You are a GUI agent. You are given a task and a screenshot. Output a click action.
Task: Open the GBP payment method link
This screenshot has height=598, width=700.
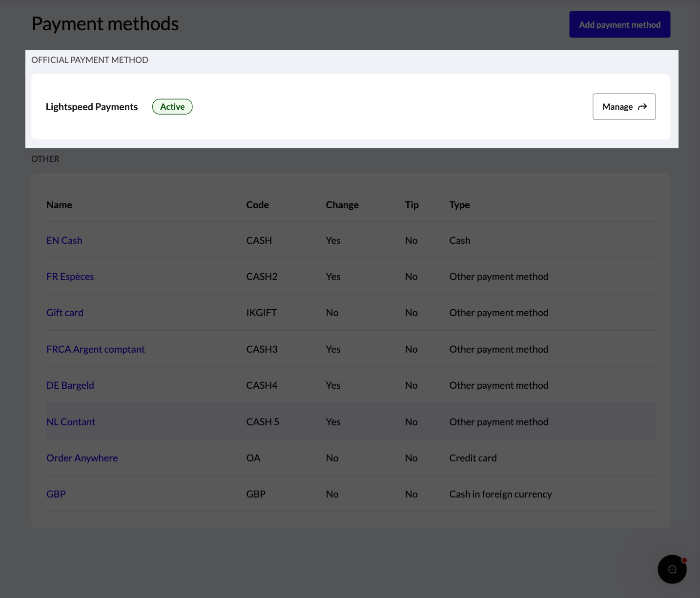(56, 494)
